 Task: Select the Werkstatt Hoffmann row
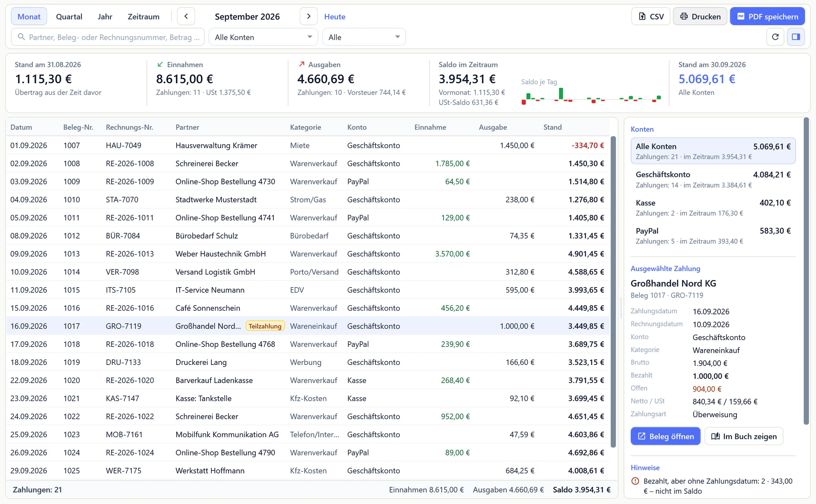click(308, 471)
